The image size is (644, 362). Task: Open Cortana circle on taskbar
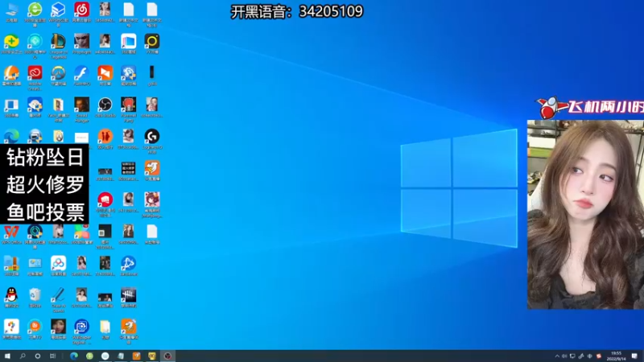(x=37, y=356)
